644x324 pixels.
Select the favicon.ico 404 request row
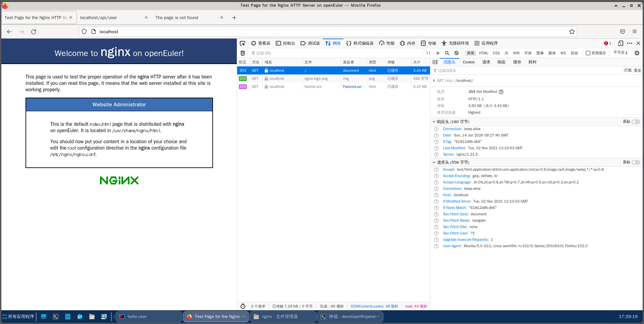point(333,87)
